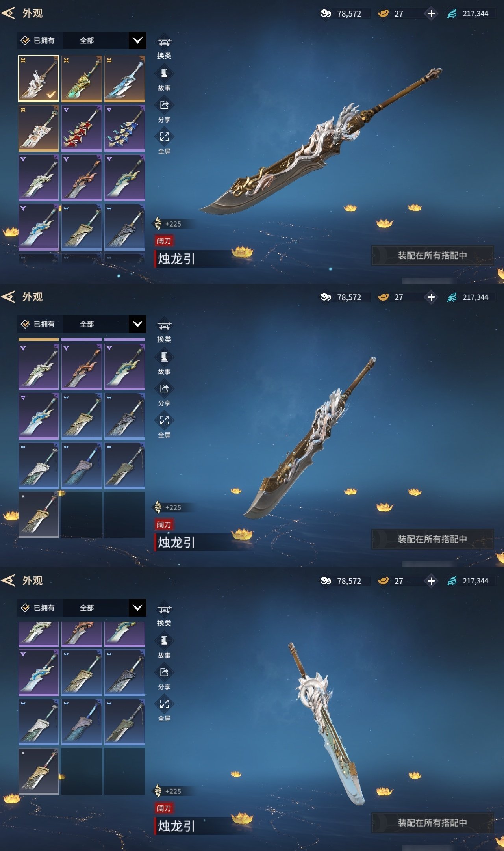Click the coin icon beside 78,572 in the bottom screenshot
Image resolution: width=504 pixels, height=851 pixels.
(x=326, y=581)
